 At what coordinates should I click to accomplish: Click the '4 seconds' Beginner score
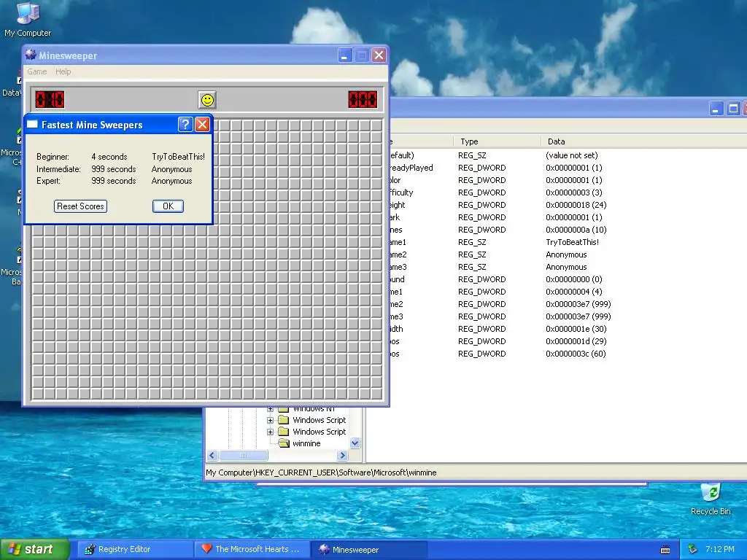pyautogui.click(x=109, y=157)
